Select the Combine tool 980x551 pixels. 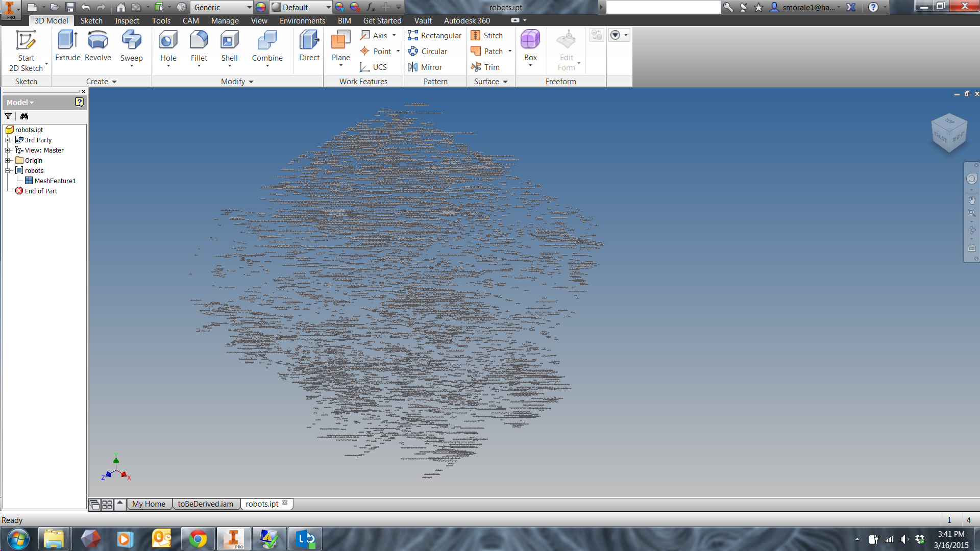click(x=267, y=48)
